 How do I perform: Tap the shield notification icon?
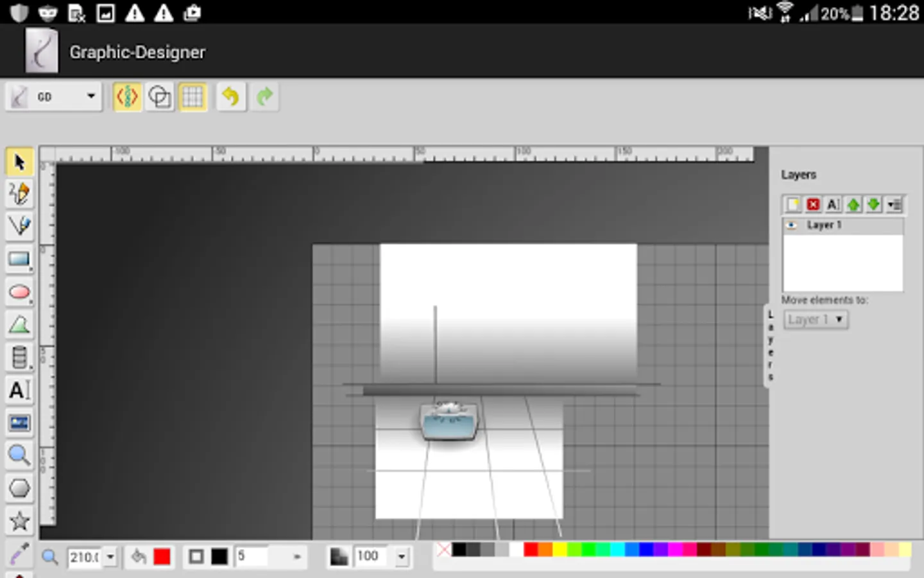coord(19,12)
